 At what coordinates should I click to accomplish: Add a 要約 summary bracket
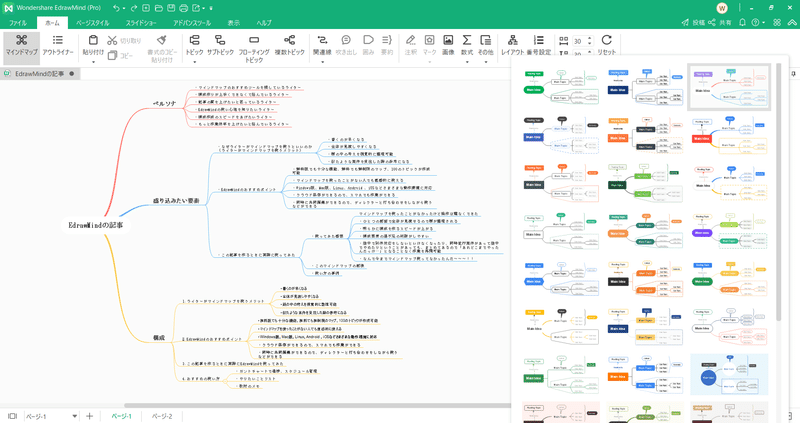[x=387, y=44]
